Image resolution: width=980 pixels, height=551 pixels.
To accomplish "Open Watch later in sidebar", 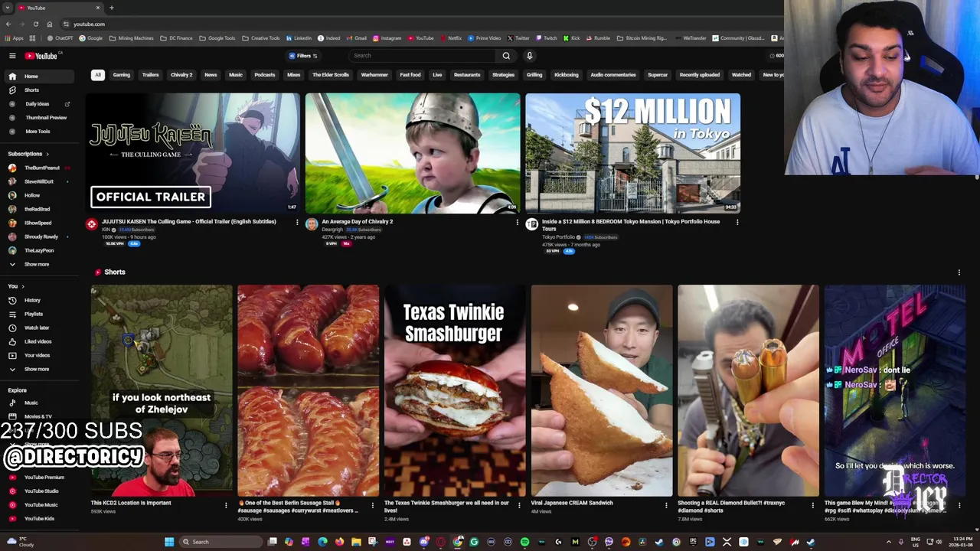I will click(38, 328).
